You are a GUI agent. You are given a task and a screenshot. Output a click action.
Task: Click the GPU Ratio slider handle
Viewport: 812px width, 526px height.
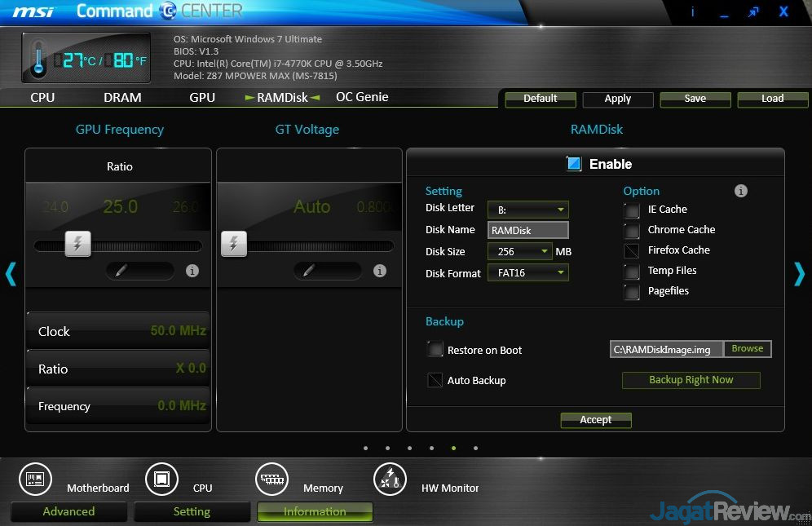click(x=77, y=244)
